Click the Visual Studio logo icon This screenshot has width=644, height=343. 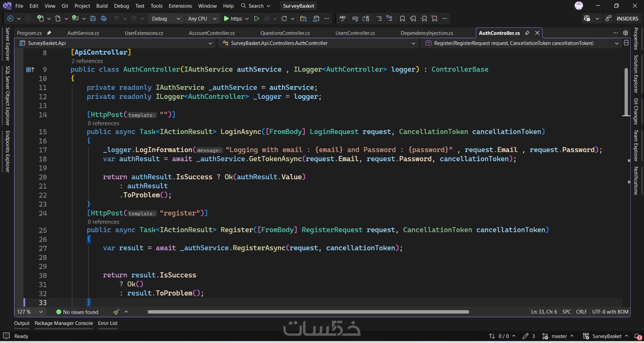tap(7, 6)
